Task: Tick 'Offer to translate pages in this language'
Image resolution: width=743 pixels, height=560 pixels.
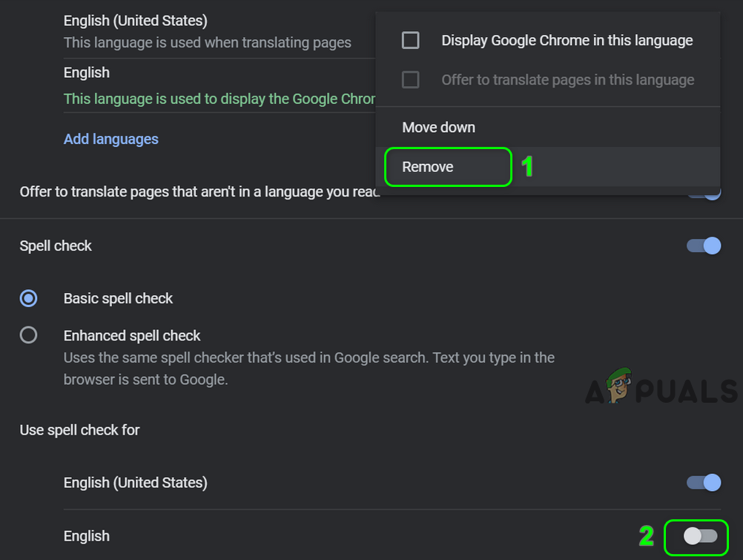Action: pos(410,79)
